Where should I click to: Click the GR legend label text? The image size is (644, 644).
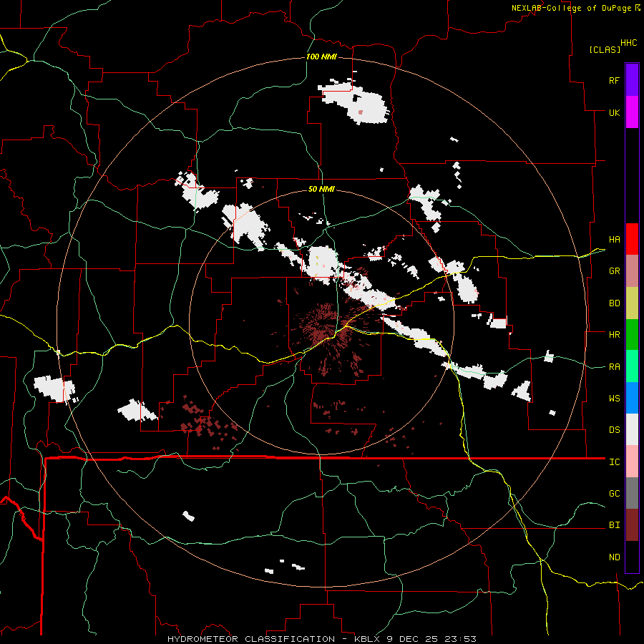614,271
